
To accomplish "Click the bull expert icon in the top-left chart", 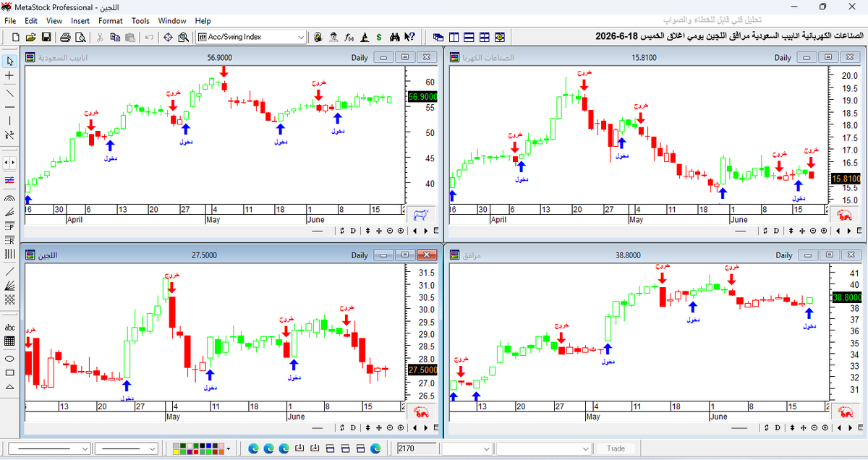I will (420, 215).
